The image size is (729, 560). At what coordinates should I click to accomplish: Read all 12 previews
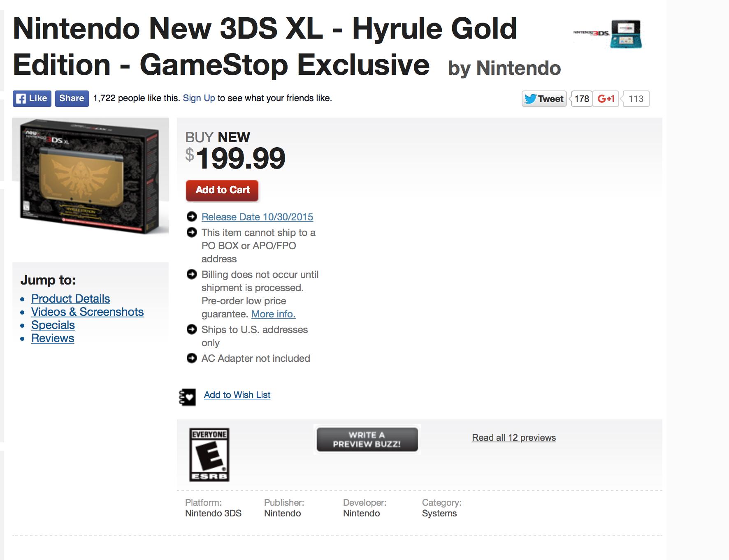point(514,437)
